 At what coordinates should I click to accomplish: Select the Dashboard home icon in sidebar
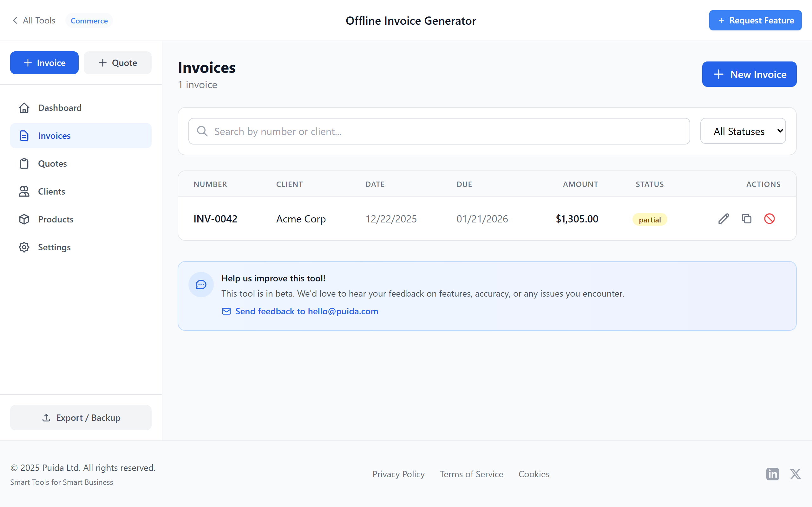[x=23, y=108]
